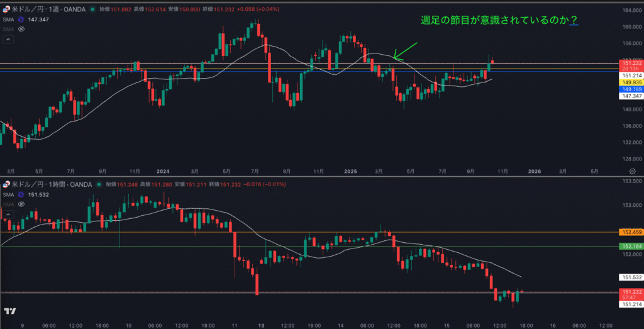
Task: Show hidden SMA on hourly chart via eye icon
Action: click(21, 203)
